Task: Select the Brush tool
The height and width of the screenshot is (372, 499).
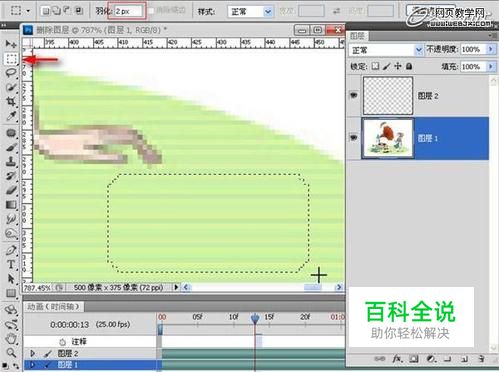Action: pyautogui.click(x=11, y=147)
